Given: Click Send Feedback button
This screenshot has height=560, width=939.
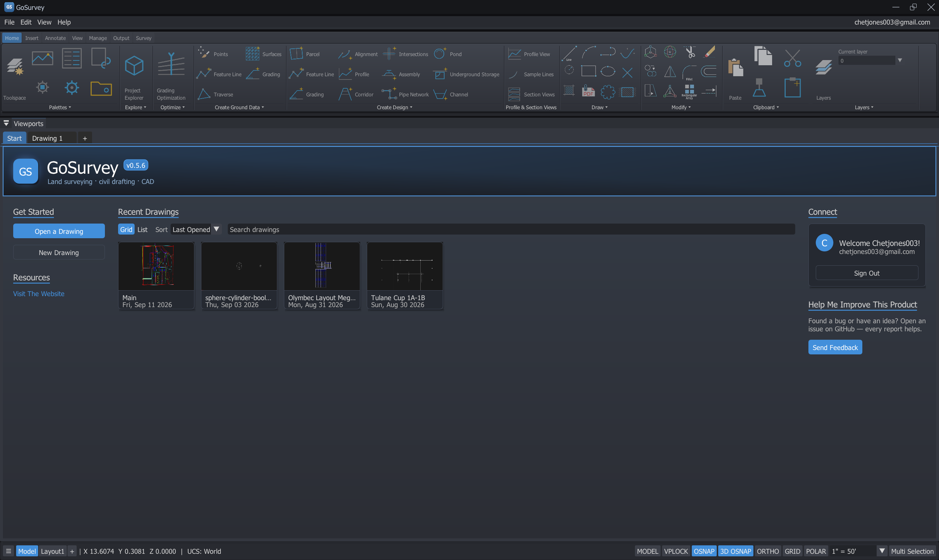Looking at the screenshot, I should tap(835, 347).
